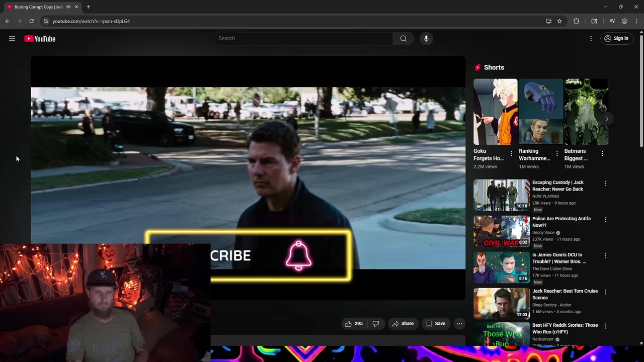
Task: Click NOW PLAYING channel name
Action: click(x=545, y=197)
